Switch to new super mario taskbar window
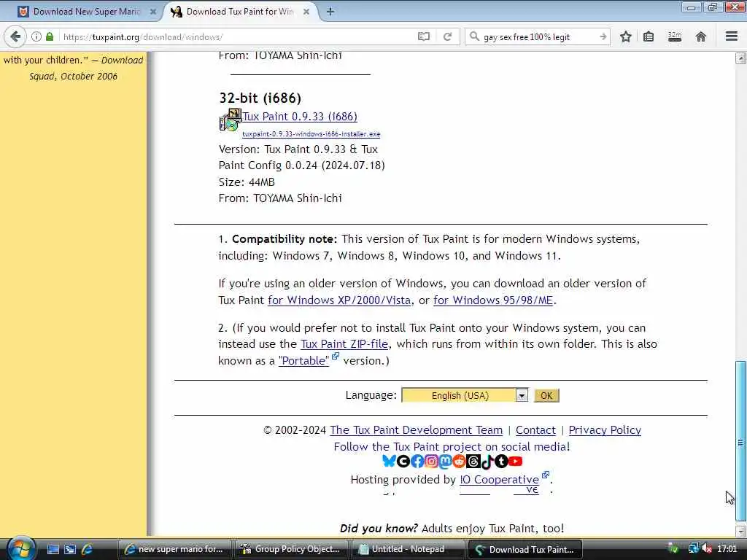The image size is (747, 560). tap(174, 549)
